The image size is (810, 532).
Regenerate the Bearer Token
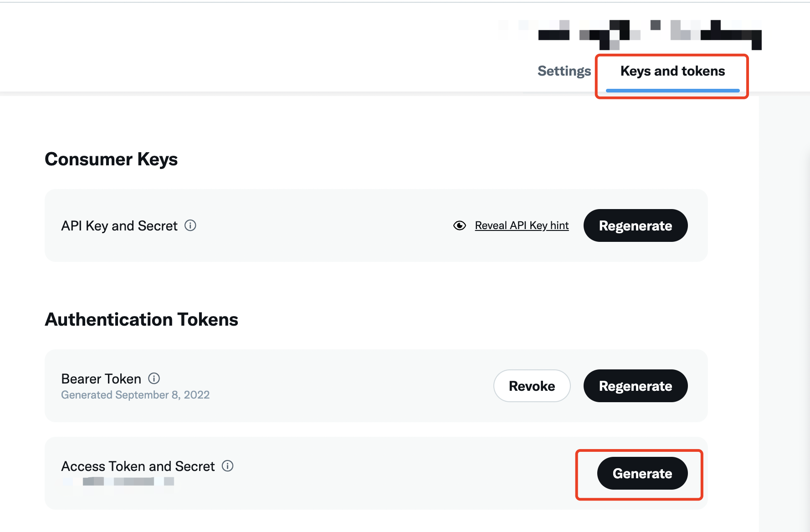click(x=635, y=386)
